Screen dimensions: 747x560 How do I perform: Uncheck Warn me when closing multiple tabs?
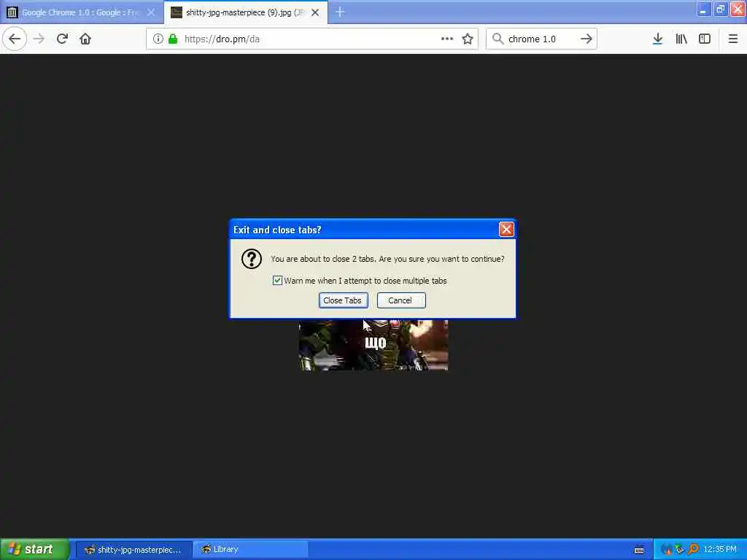coord(277,281)
